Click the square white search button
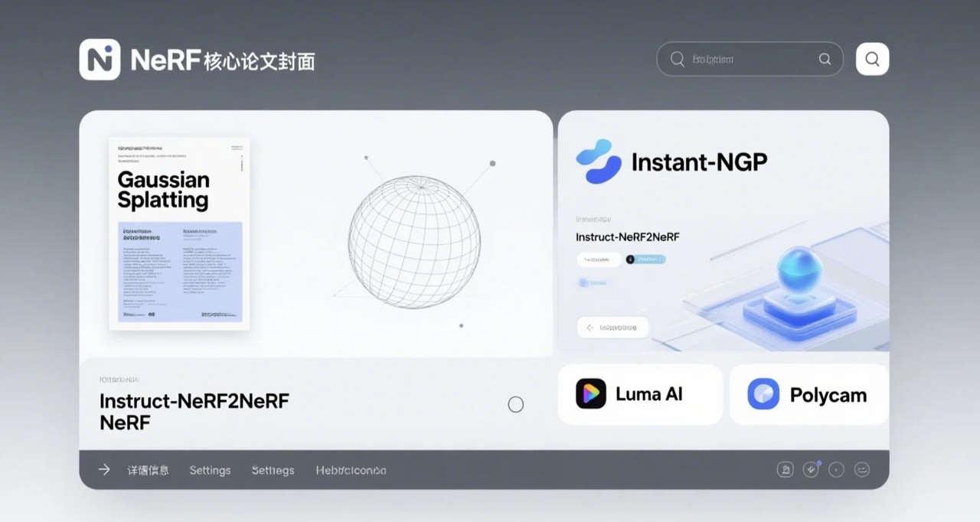 click(872, 59)
